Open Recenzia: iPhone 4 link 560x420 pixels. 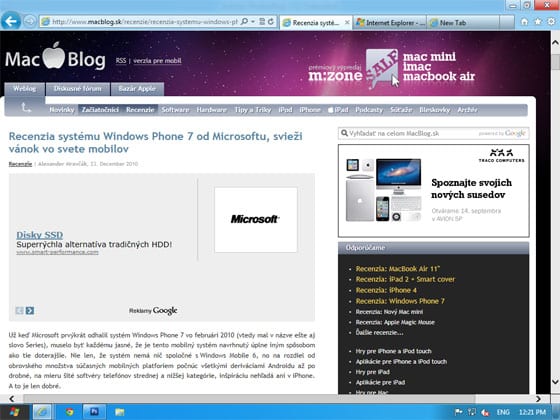click(x=386, y=290)
